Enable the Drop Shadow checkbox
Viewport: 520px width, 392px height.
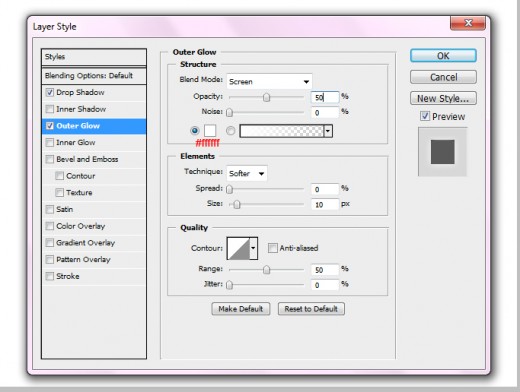coord(50,92)
